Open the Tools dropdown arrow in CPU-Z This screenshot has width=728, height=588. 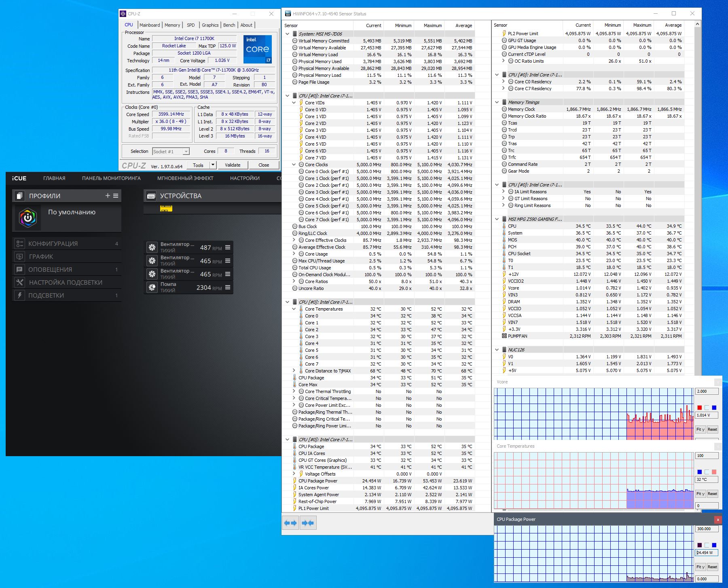tap(213, 165)
